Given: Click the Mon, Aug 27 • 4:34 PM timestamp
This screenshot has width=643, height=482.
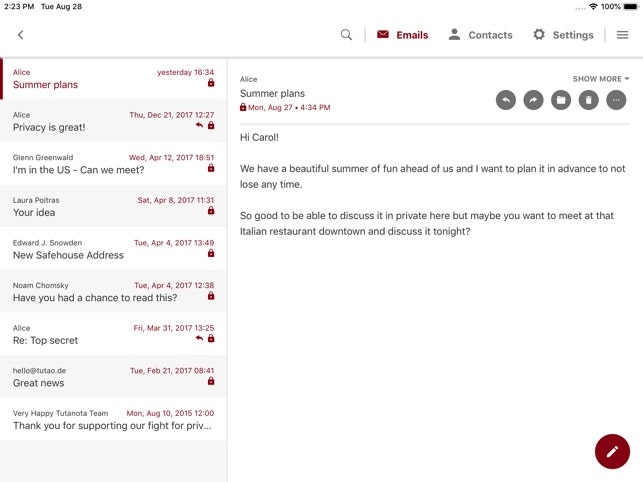Looking at the screenshot, I should pyautogui.click(x=289, y=107).
